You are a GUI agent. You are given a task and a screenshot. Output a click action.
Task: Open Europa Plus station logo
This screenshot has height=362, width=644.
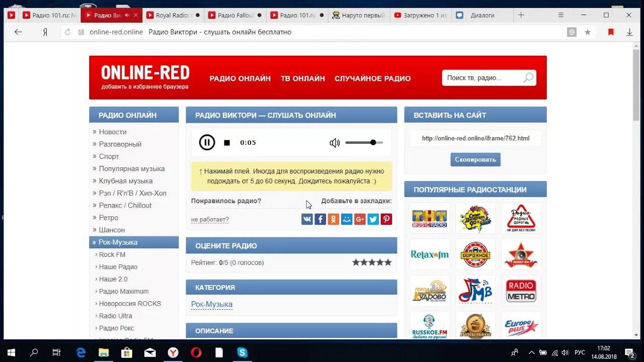point(521,327)
